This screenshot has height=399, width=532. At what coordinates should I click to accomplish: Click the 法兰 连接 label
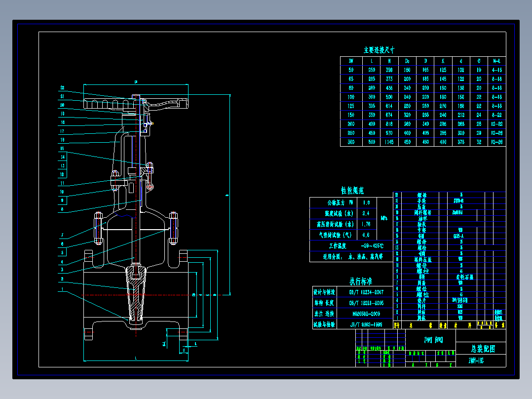coord(324,314)
